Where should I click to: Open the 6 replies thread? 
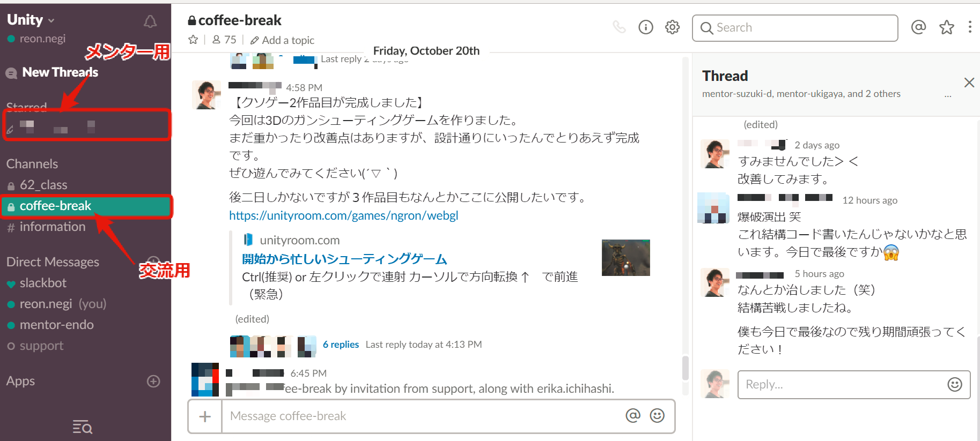pyautogui.click(x=341, y=345)
